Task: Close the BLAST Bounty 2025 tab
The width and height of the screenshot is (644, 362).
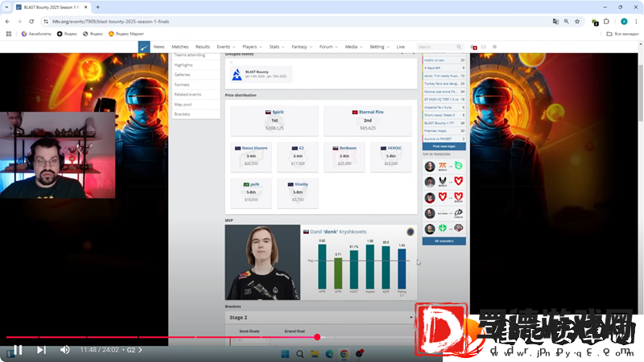Action: [86, 7]
